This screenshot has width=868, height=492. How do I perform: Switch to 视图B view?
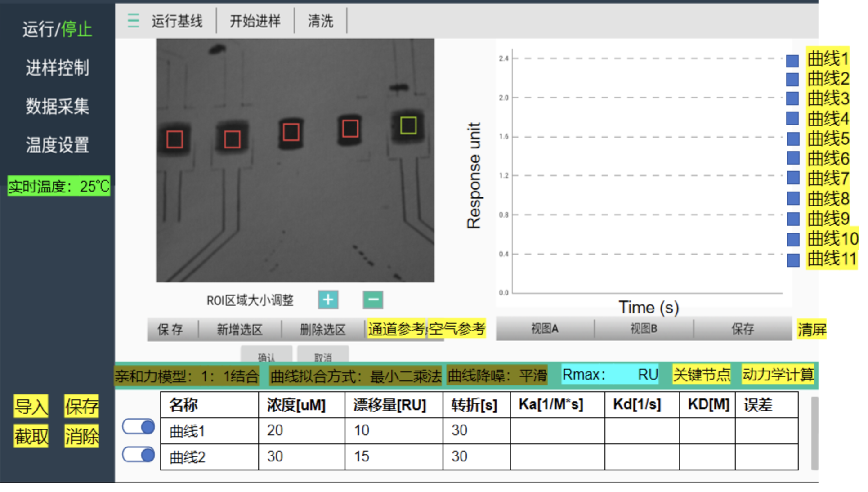643,328
